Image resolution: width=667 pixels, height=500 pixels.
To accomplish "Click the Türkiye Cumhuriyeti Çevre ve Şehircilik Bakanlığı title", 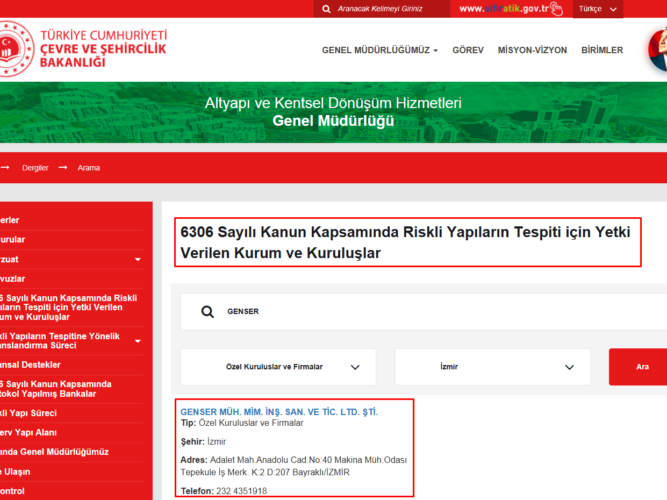I will tap(103, 49).
